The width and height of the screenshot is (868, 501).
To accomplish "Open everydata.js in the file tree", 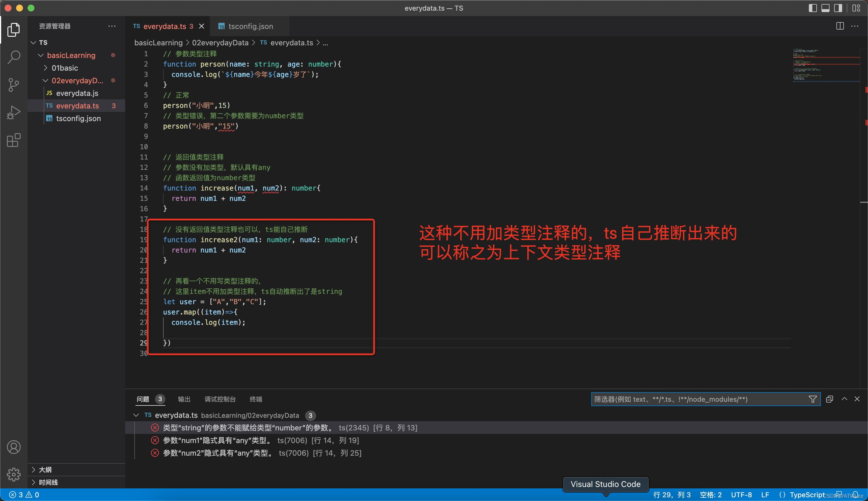I will coord(76,93).
